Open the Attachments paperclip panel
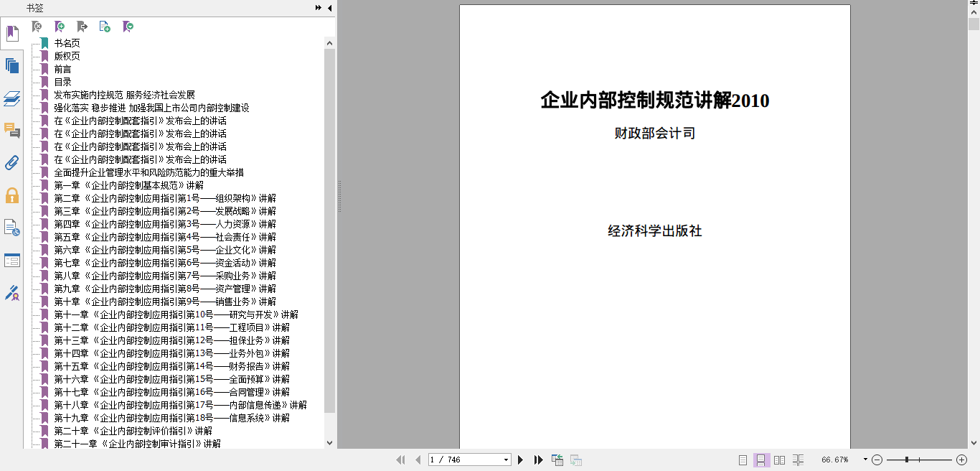Screen dimensions: 980x471 tap(12, 163)
